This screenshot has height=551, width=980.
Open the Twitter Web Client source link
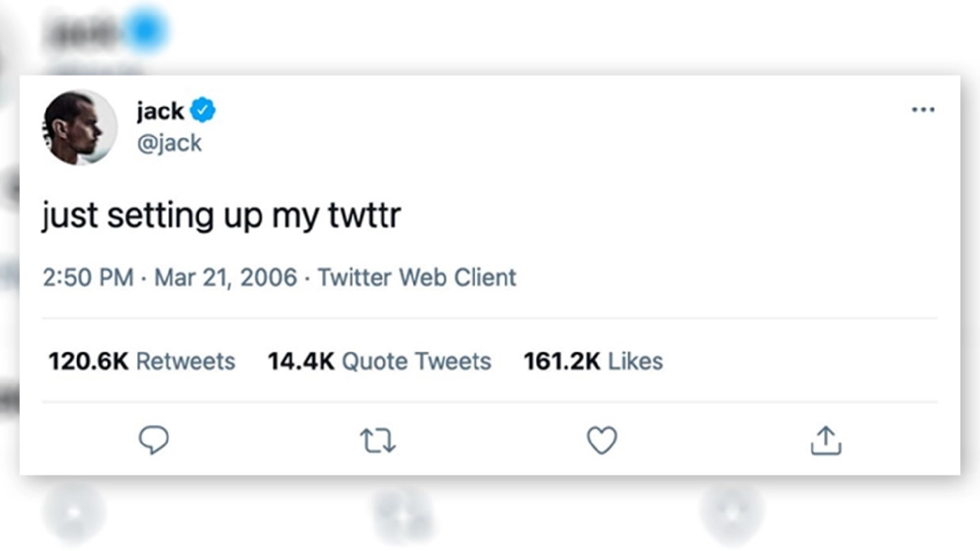[x=417, y=277]
